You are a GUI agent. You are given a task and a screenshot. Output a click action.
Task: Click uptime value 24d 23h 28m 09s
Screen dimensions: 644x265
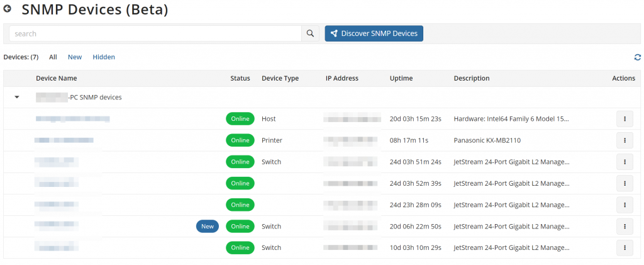point(415,205)
